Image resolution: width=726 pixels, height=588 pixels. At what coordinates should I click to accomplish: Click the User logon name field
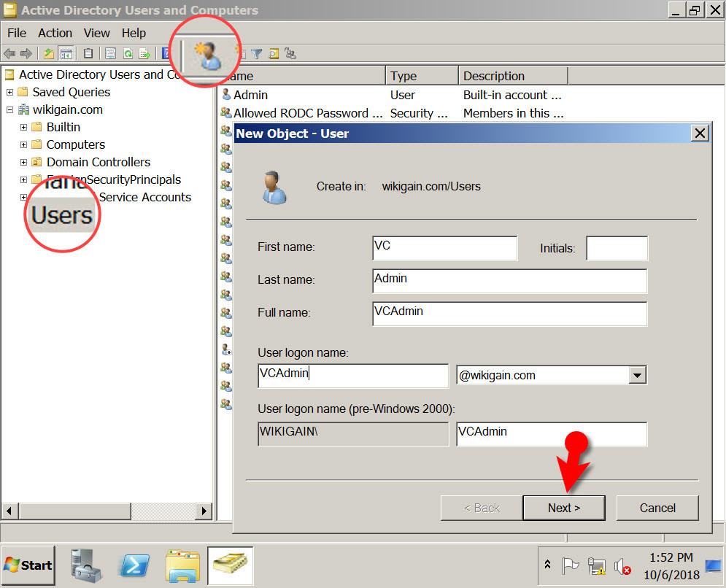[x=353, y=376]
